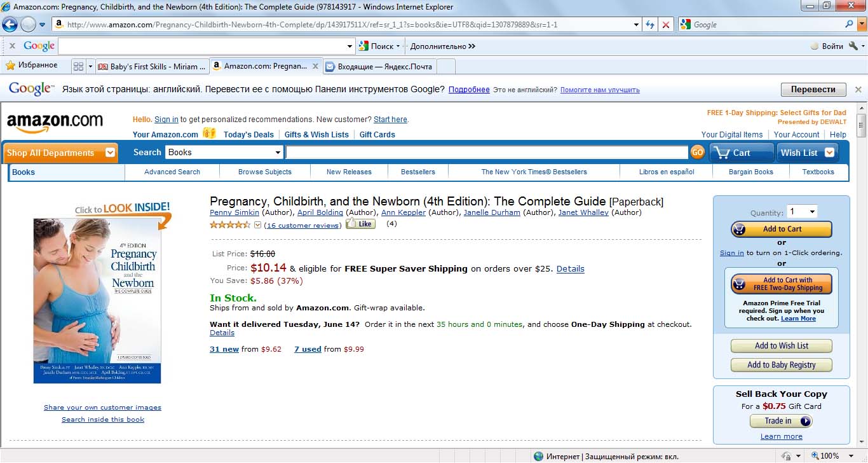This screenshot has height=463, width=868.
Task: Click the amazon.com logo
Action: point(55,123)
